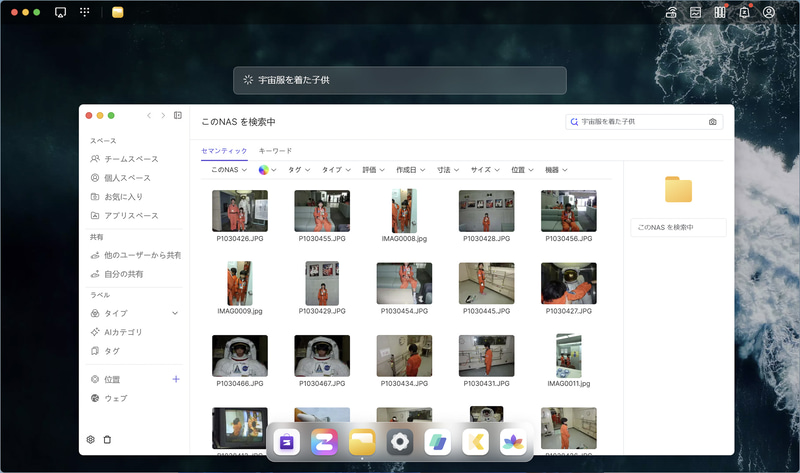
Task: Open the notifications icon in top bar
Action: pos(744,12)
